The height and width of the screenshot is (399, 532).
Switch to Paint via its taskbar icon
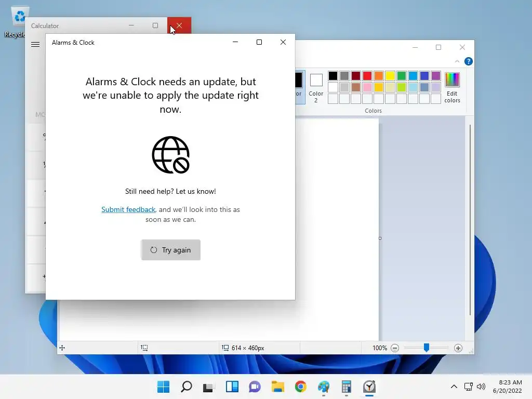pos(324,387)
